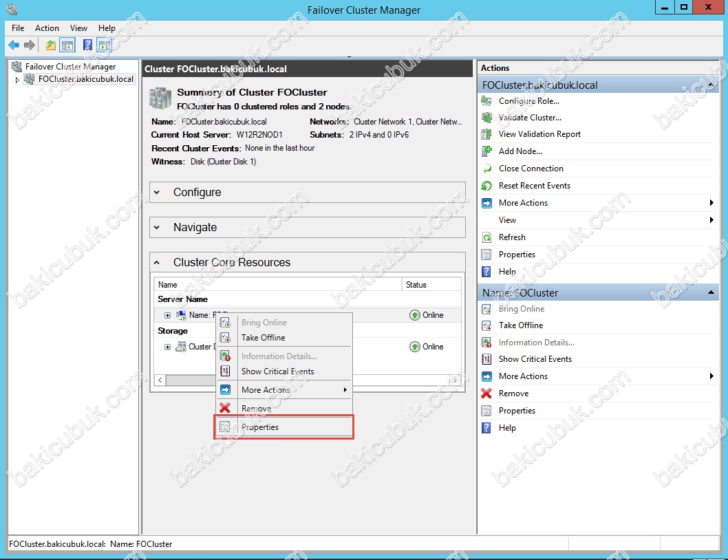Click Configure Role icon in Actions pane

486,100
